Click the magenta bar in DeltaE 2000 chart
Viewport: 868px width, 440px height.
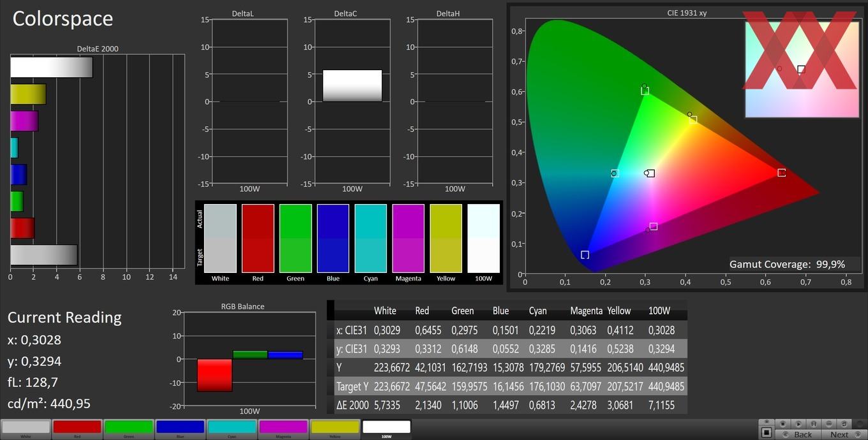point(24,121)
